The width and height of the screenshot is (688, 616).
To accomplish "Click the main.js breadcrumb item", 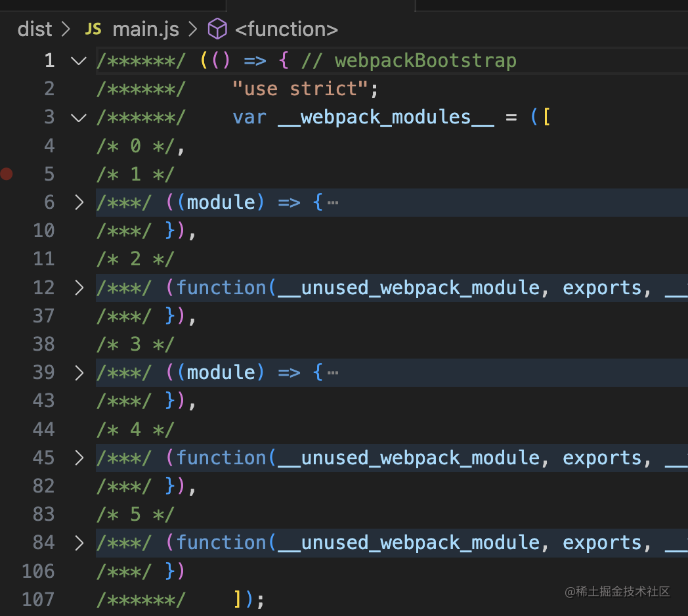I will click(146, 30).
